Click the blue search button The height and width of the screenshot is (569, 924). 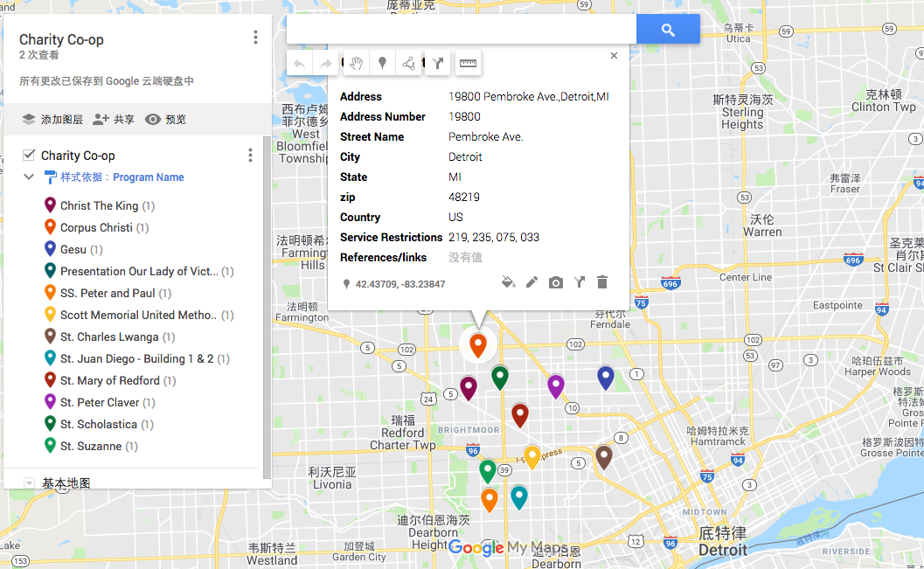click(x=668, y=29)
